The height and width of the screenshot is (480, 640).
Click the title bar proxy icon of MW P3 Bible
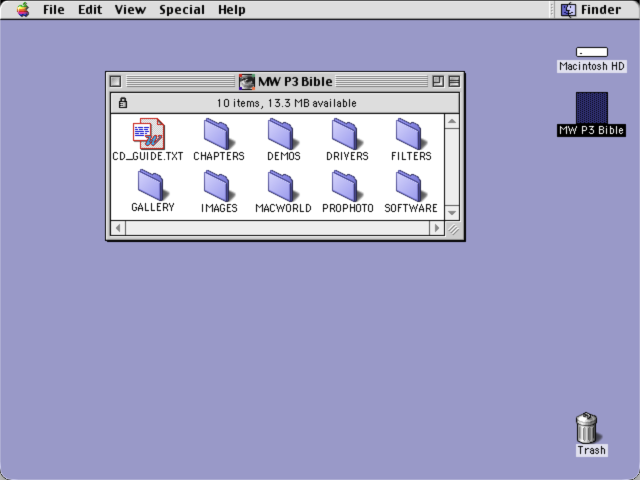point(247,82)
